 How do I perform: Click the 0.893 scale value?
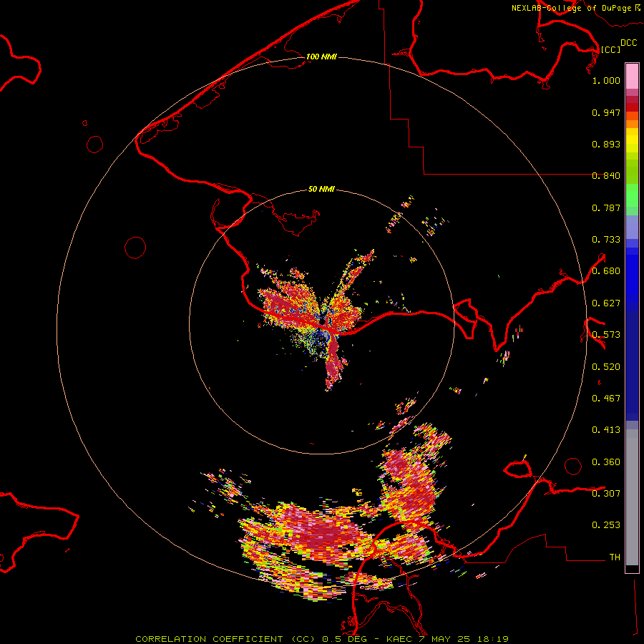(606, 144)
